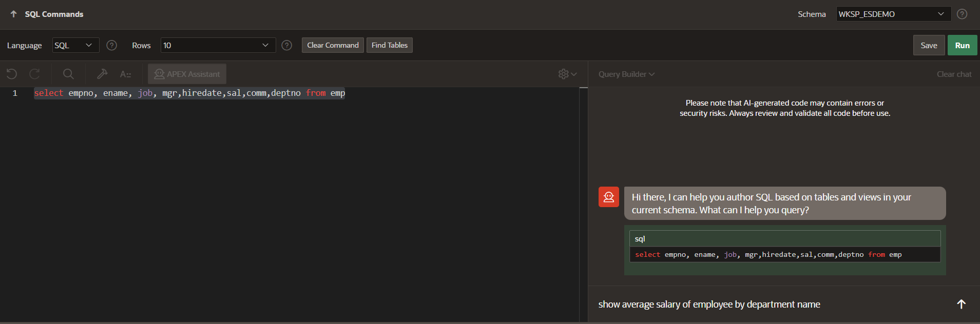Expand the editor settings gear menu

[567, 74]
